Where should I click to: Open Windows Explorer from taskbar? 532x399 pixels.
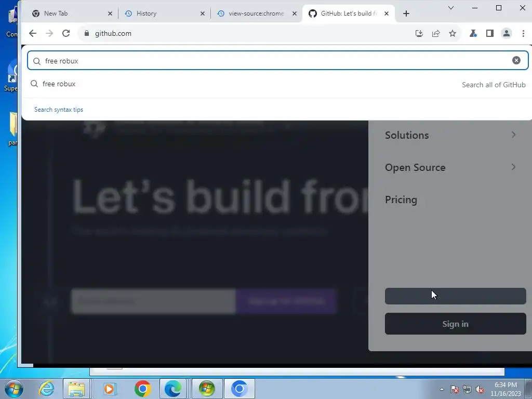click(76, 389)
